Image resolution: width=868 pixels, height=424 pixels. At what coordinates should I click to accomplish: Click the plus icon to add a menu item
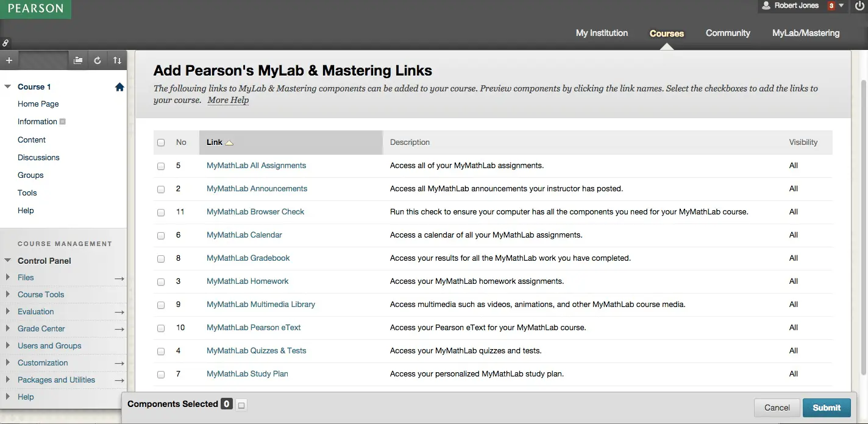[9, 60]
